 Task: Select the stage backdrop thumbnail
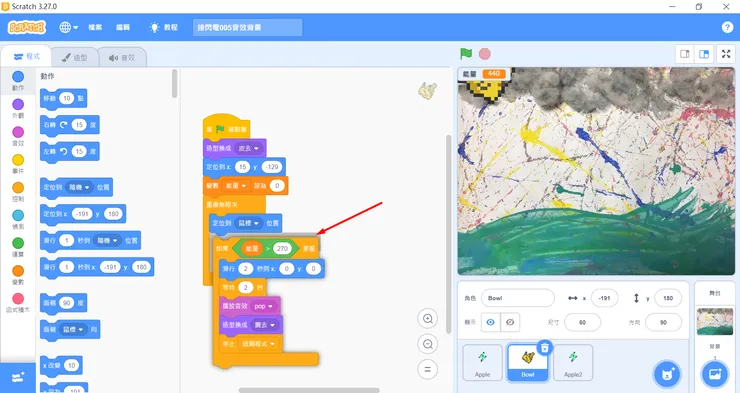[715, 322]
